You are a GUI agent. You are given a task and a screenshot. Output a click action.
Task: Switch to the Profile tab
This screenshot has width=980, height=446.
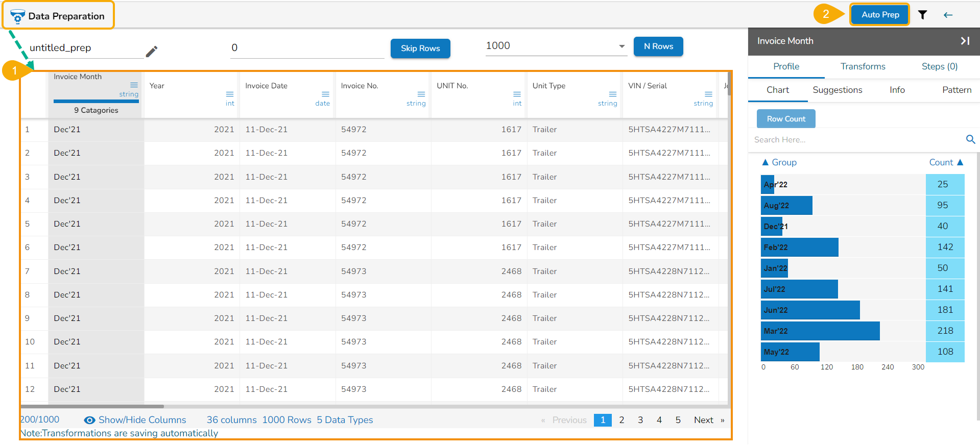pos(786,66)
